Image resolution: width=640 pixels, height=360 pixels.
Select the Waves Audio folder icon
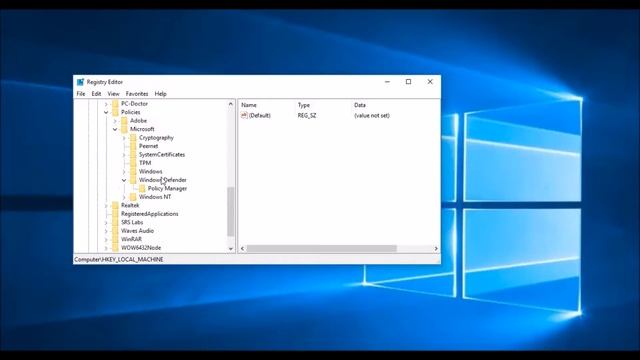116,231
